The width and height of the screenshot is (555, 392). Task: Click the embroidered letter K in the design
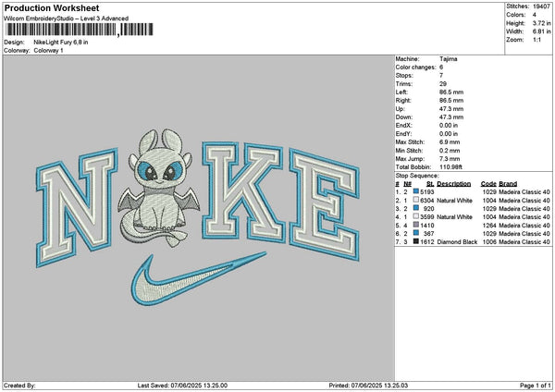[x=242, y=193]
